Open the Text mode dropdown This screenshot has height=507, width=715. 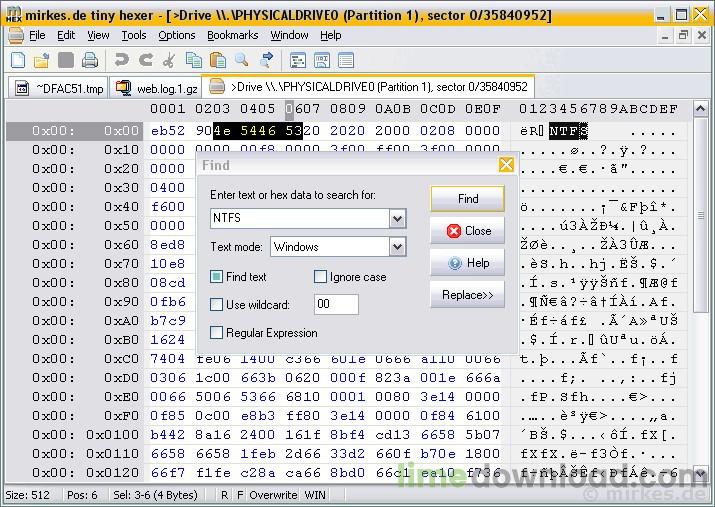tap(397, 247)
